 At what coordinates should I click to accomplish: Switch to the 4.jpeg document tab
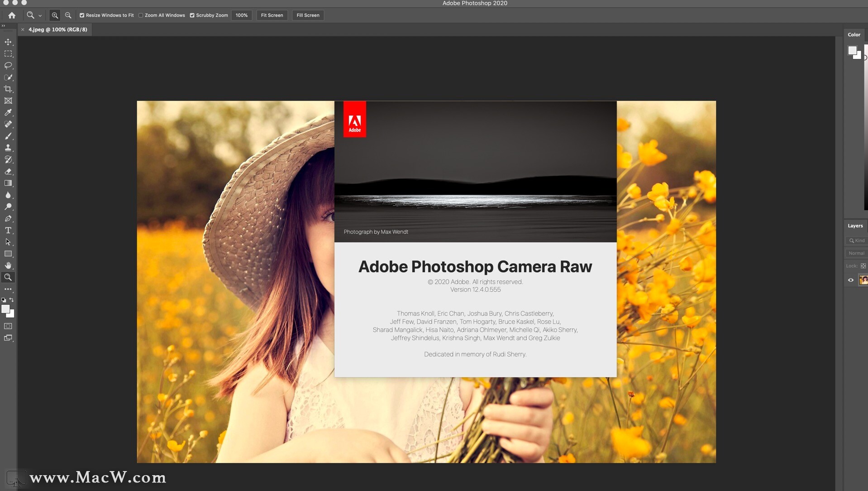[x=58, y=29]
